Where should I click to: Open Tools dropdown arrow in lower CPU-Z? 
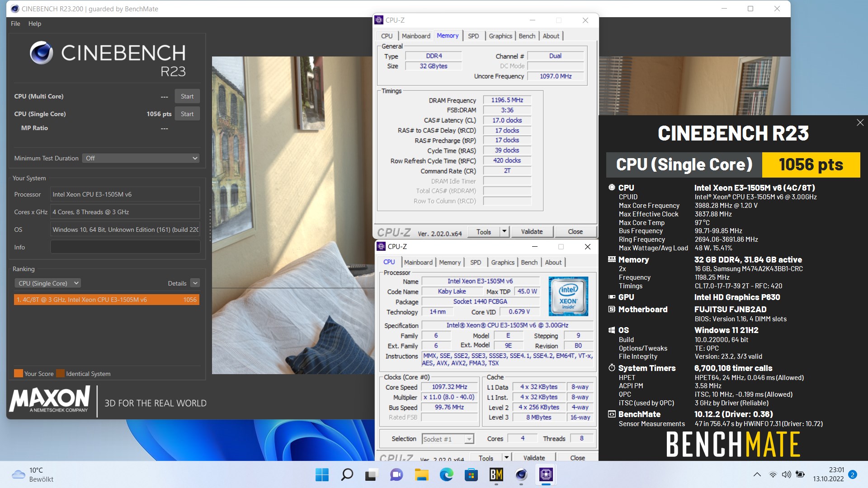[507, 457]
